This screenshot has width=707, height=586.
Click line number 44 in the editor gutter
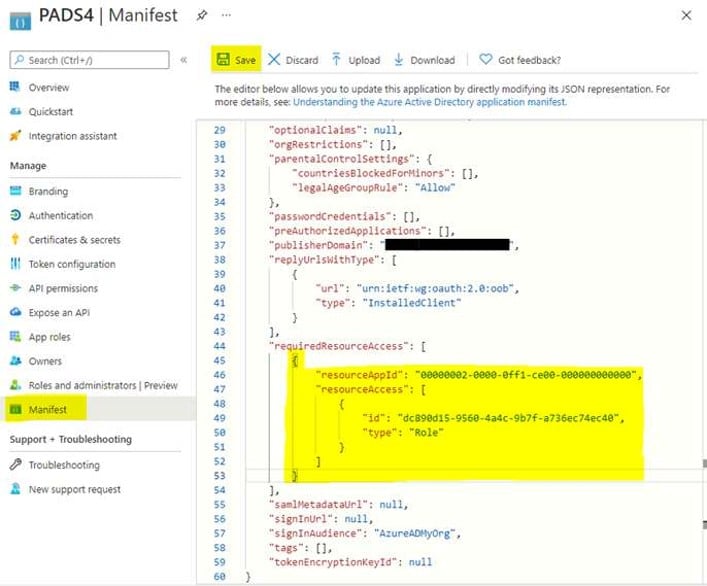click(x=219, y=346)
